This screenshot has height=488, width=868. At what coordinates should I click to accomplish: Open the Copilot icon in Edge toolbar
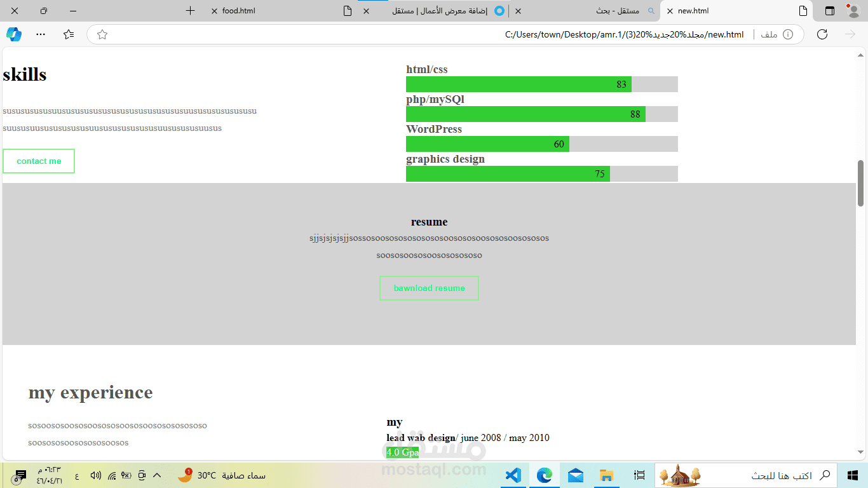pyautogui.click(x=14, y=34)
